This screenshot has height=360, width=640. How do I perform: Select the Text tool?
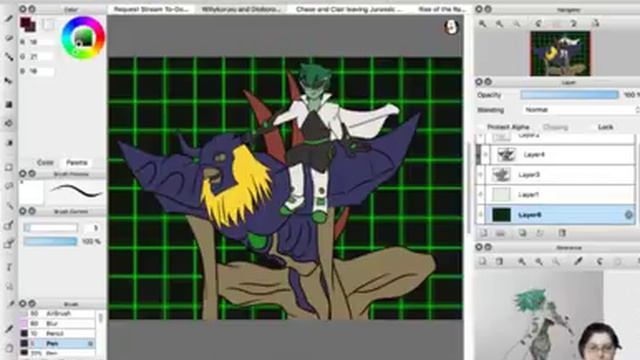[x=9, y=267]
